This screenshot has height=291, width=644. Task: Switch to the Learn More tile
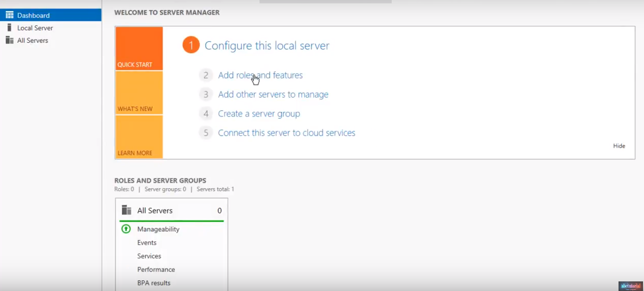[x=139, y=137]
